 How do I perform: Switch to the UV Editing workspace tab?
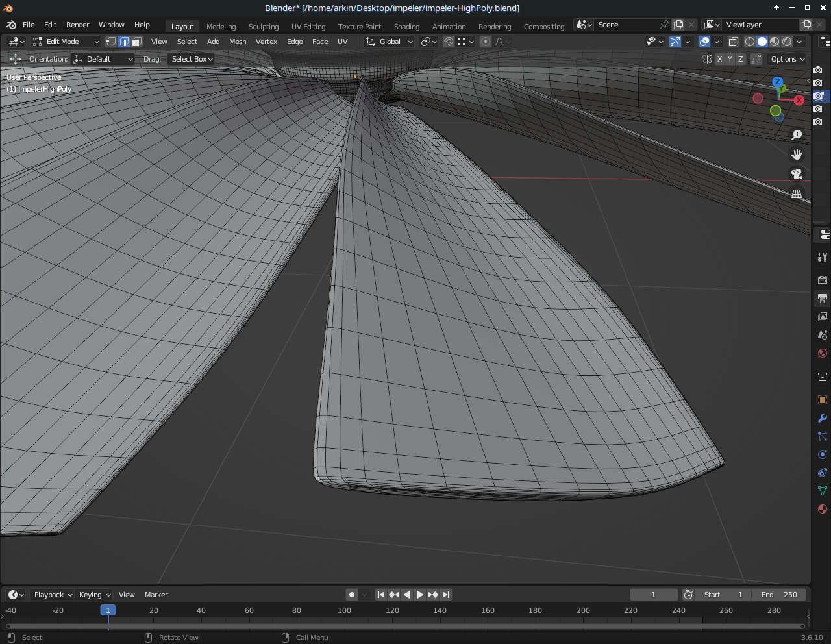[x=308, y=27]
